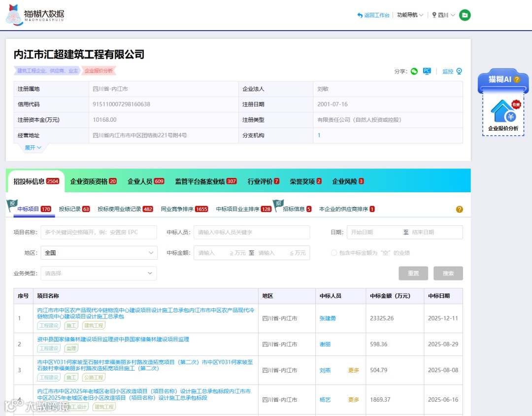Click the 企业报价分析 red tag
Screen dimensions: 532x416
[99, 70]
